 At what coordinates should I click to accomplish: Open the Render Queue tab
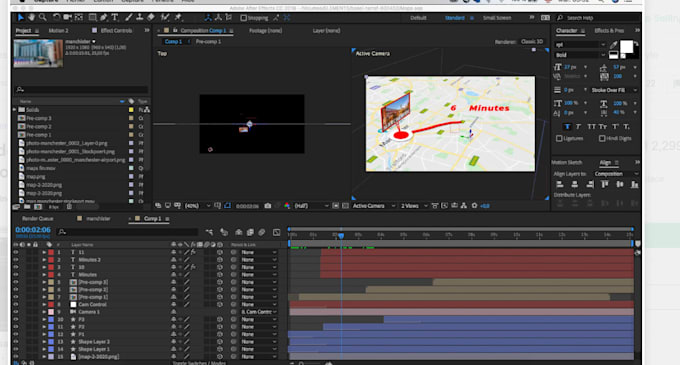pos(37,218)
